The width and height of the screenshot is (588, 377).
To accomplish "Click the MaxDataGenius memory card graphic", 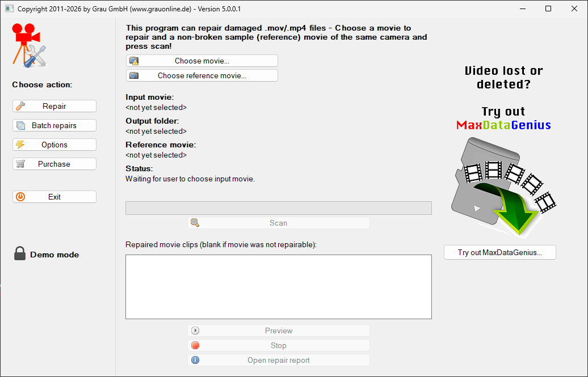I will (503, 187).
